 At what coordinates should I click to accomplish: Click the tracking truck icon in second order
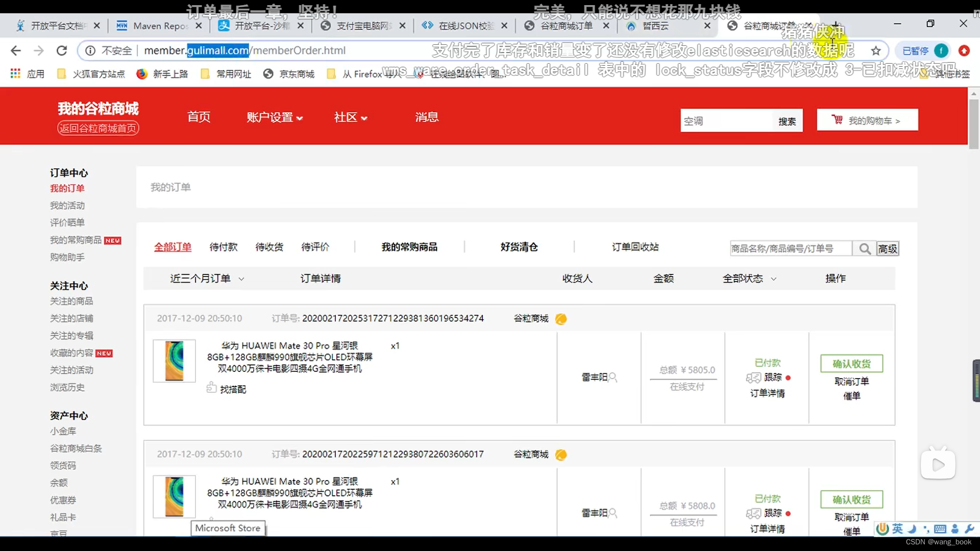(753, 514)
